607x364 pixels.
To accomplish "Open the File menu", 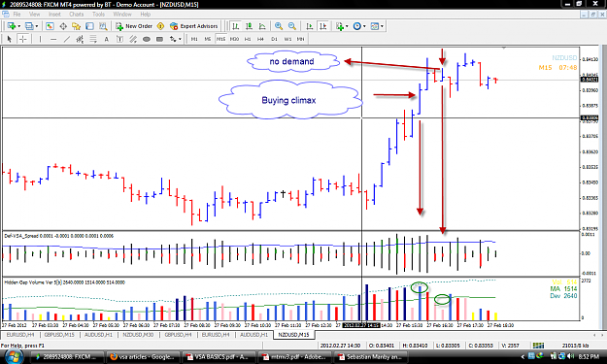I will 17,14.
